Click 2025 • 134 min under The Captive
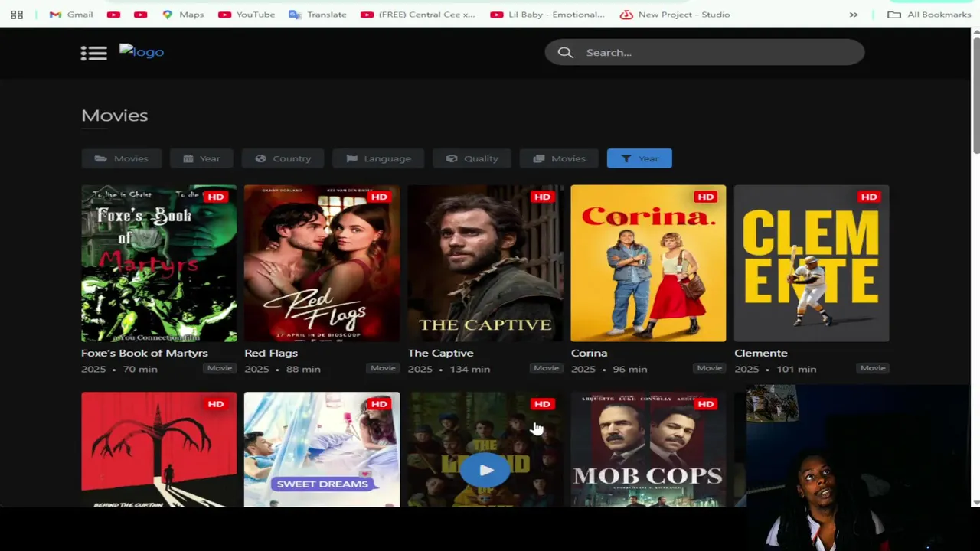 [449, 369]
